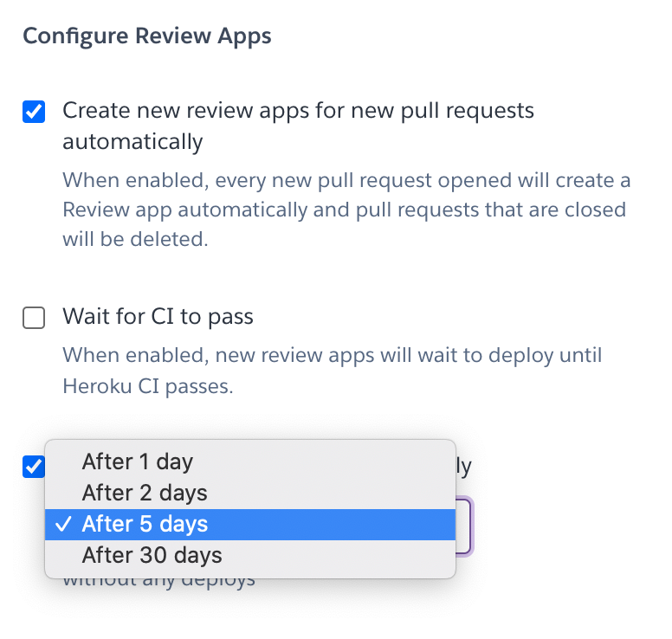Pick the After 30 days option
This screenshot has height=639, width=672.
pos(152,555)
